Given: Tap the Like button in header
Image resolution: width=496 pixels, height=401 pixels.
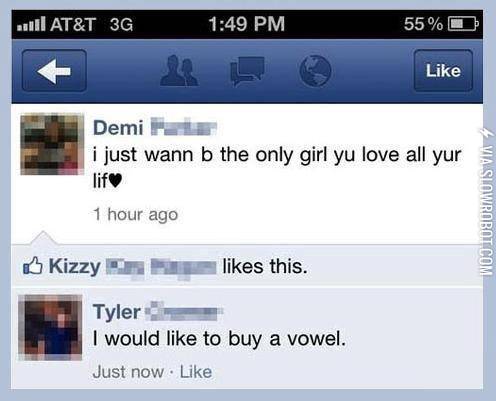Looking at the screenshot, I should tap(443, 70).
